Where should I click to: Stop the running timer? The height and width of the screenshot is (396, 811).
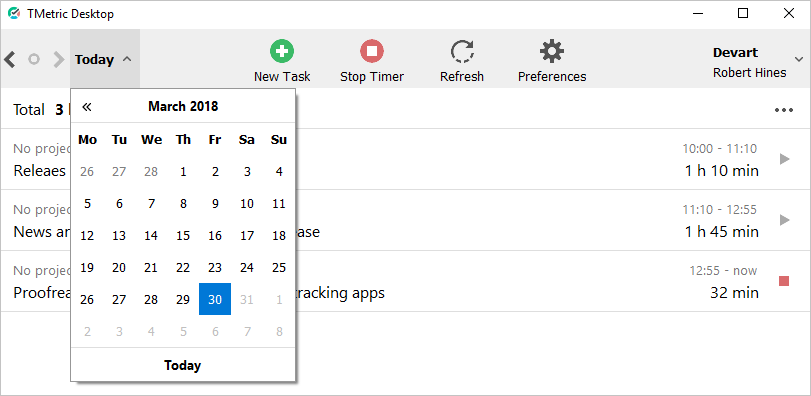click(x=372, y=51)
